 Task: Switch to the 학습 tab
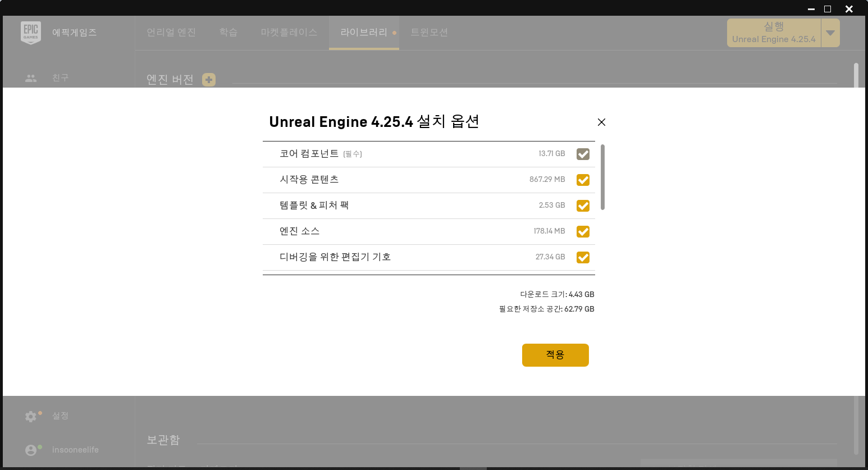pyautogui.click(x=229, y=33)
